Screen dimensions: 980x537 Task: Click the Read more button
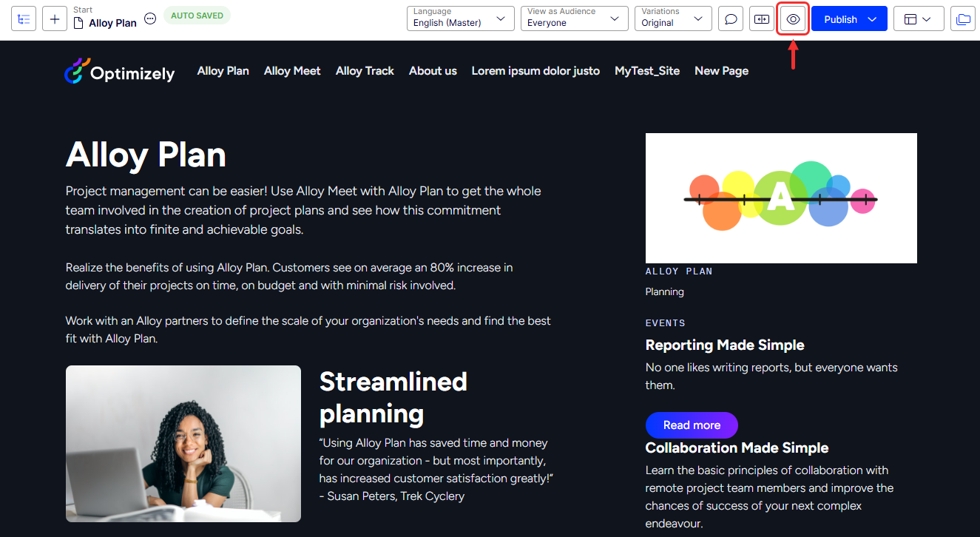pyautogui.click(x=692, y=425)
